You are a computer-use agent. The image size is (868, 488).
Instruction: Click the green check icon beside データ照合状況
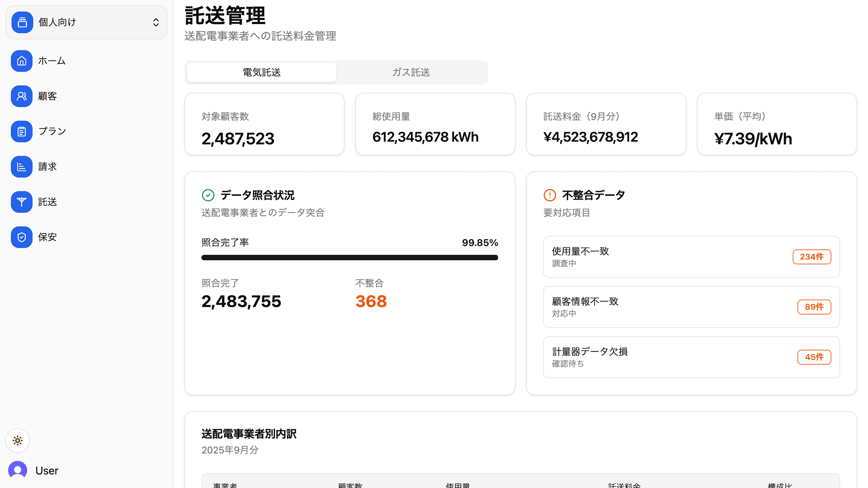pos(208,195)
